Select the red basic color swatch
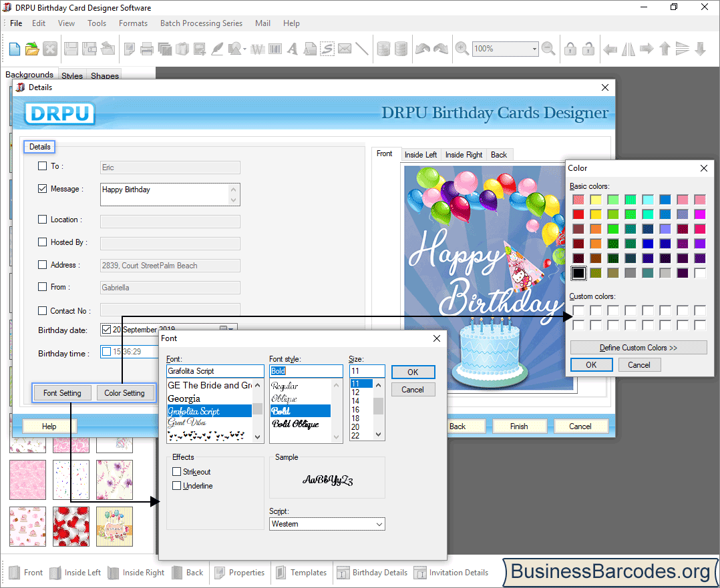The height and width of the screenshot is (588, 720). (x=578, y=214)
